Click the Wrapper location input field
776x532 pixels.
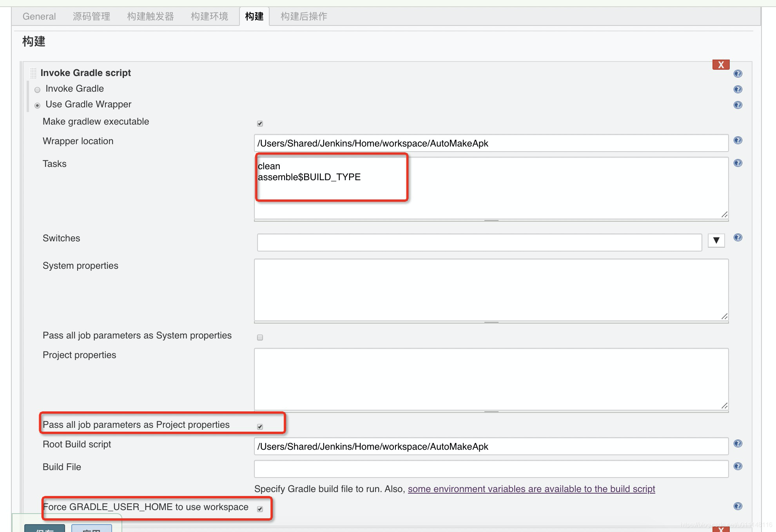(x=491, y=143)
